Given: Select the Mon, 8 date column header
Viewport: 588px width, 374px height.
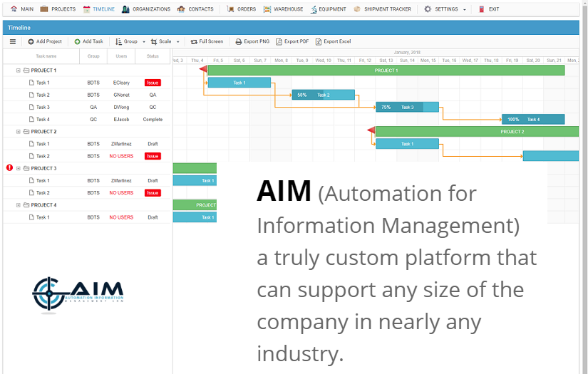Looking at the screenshot, I should click(282, 61).
